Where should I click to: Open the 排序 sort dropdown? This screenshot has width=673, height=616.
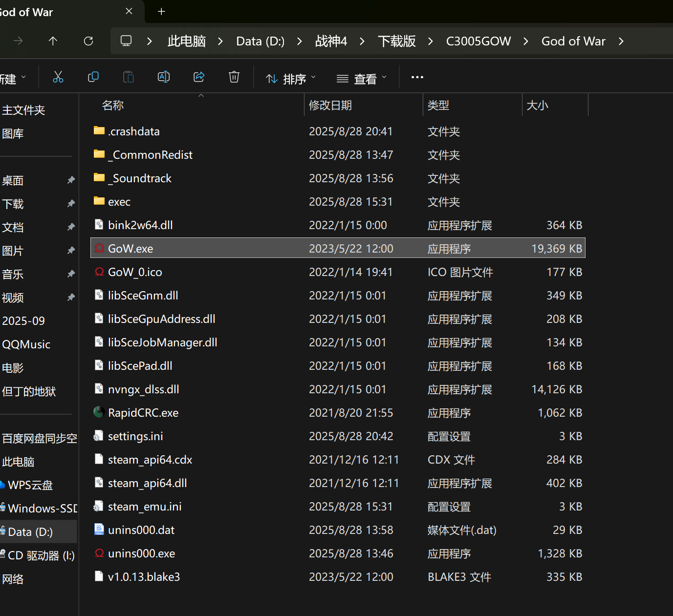(291, 79)
